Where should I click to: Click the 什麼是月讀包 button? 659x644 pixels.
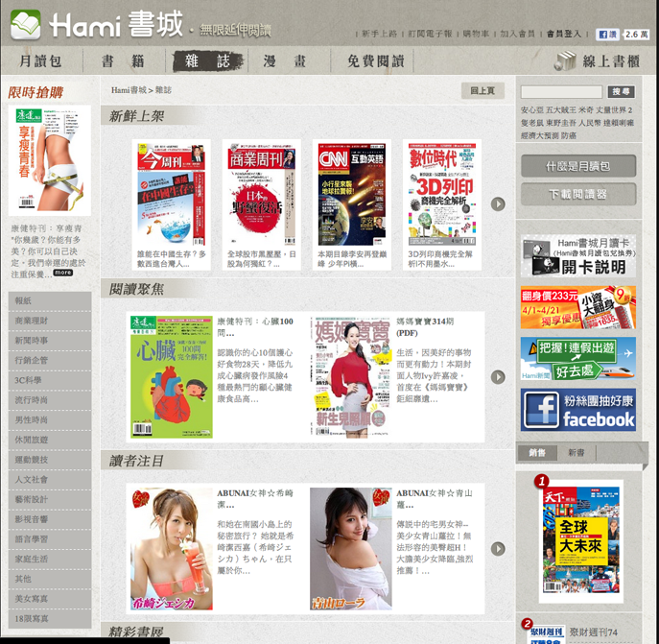click(578, 166)
